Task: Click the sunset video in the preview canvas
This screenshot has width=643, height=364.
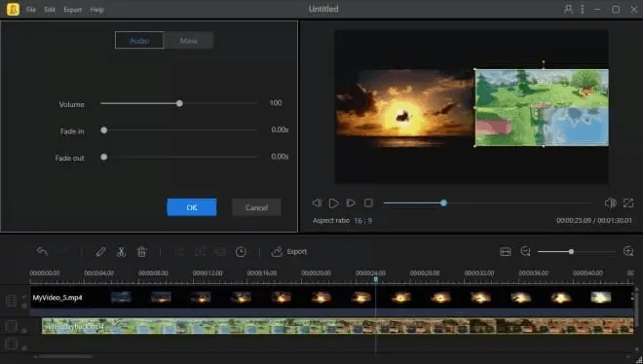Action: click(405, 107)
